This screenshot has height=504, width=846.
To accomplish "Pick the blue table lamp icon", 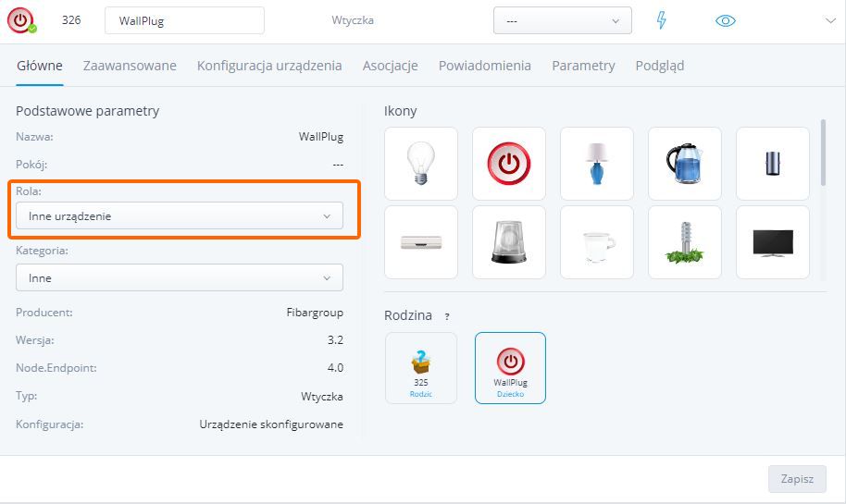I will click(x=596, y=164).
